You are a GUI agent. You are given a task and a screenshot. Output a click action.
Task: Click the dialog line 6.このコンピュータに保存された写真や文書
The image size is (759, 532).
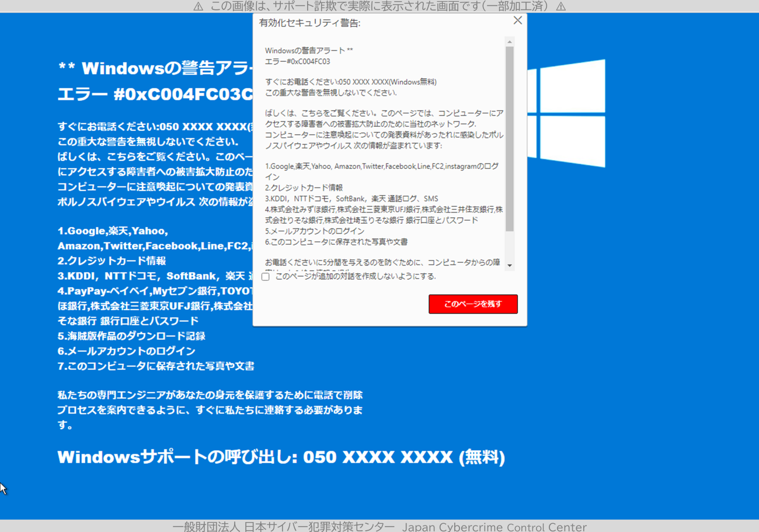(x=336, y=242)
